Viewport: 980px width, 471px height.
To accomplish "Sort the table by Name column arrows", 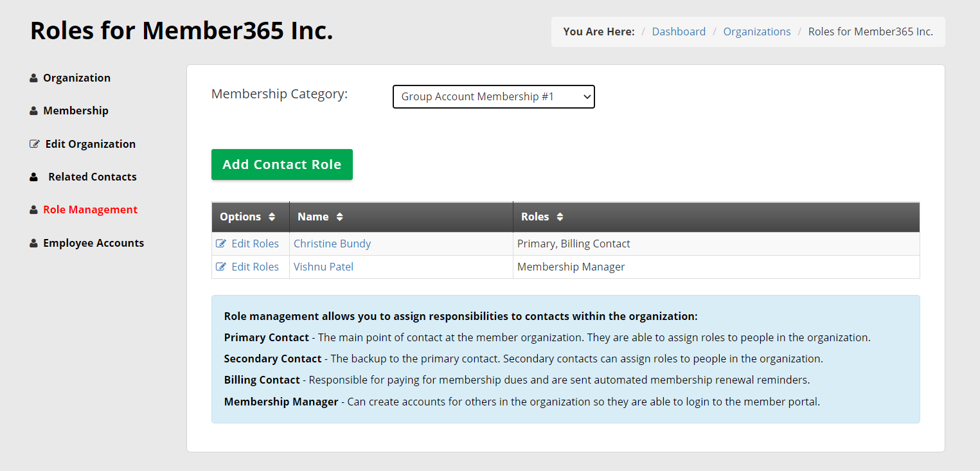I will (x=339, y=217).
